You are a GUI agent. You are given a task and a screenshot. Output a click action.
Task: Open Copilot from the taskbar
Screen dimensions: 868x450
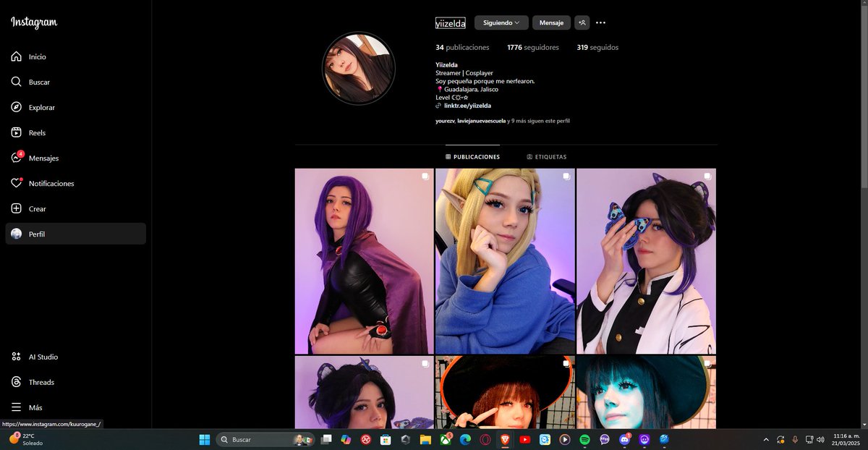pos(346,439)
